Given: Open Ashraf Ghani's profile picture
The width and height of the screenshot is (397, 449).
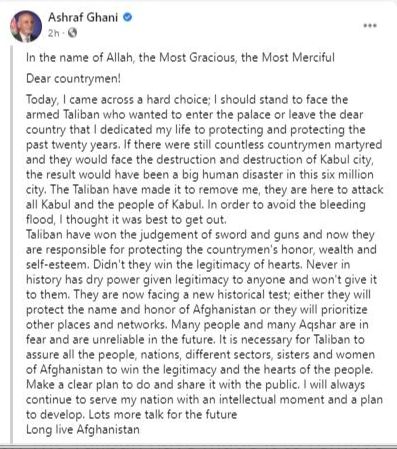Looking at the screenshot, I should tap(26, 26).
